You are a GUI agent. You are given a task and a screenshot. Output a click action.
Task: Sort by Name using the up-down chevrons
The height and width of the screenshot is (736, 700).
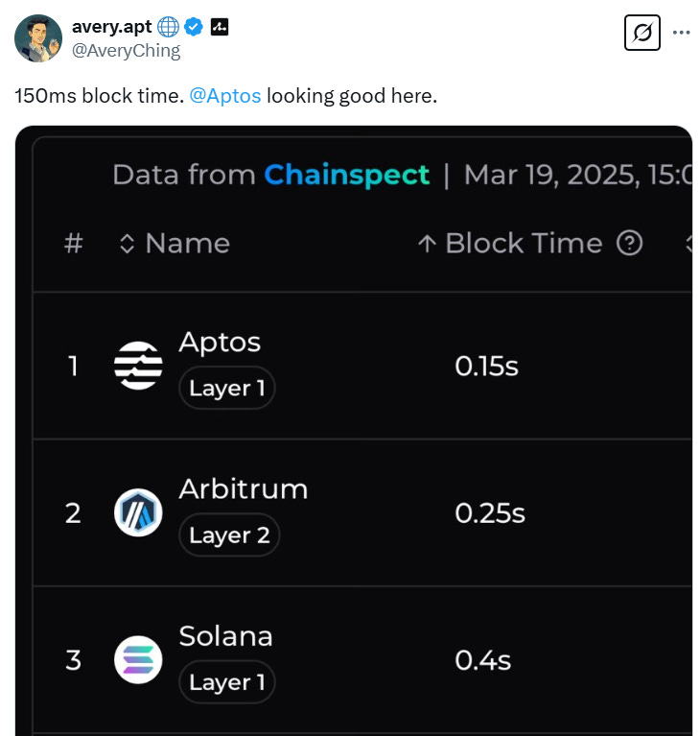point(128,244)
